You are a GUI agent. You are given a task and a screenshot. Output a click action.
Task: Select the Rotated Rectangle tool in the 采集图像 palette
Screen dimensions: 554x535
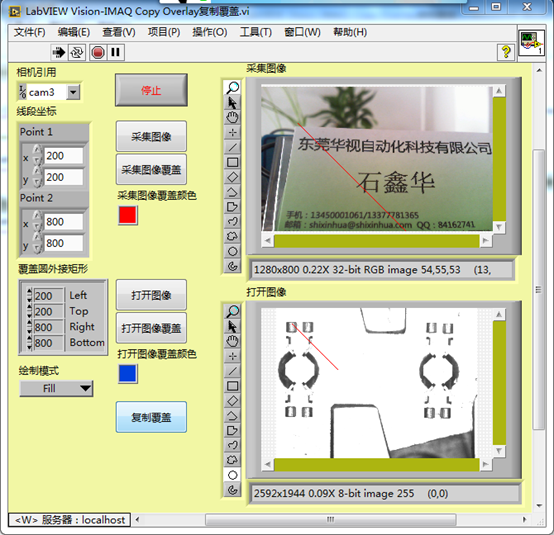(232, 177)
